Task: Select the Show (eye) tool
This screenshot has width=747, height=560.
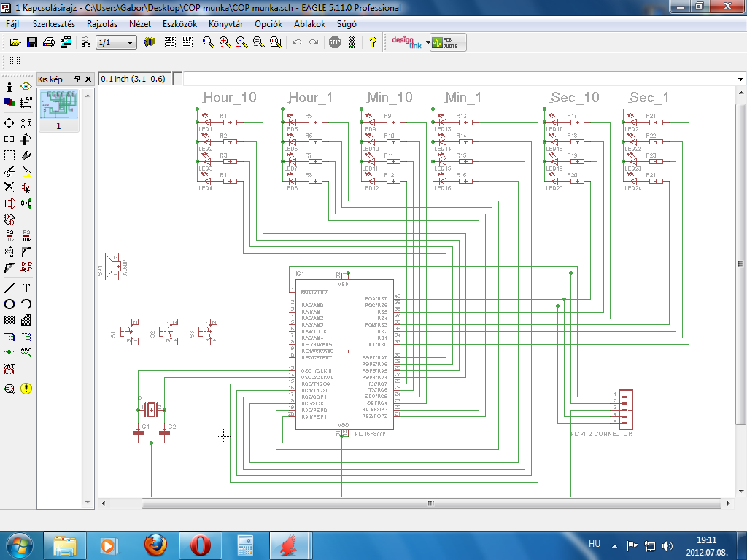Action: click(26, 87)
